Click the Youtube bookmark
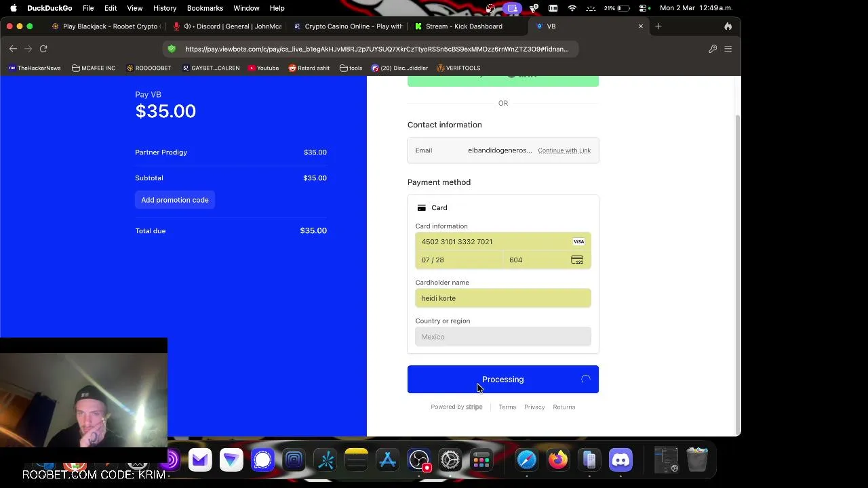The height and width of the screenshot is (488, 868). coord(263,68)
